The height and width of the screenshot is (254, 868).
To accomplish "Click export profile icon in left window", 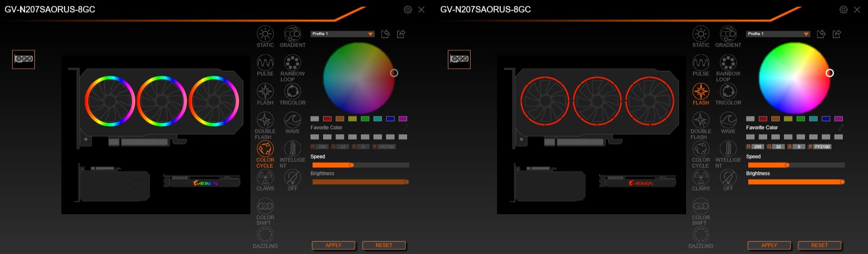I will coord(401,34).
